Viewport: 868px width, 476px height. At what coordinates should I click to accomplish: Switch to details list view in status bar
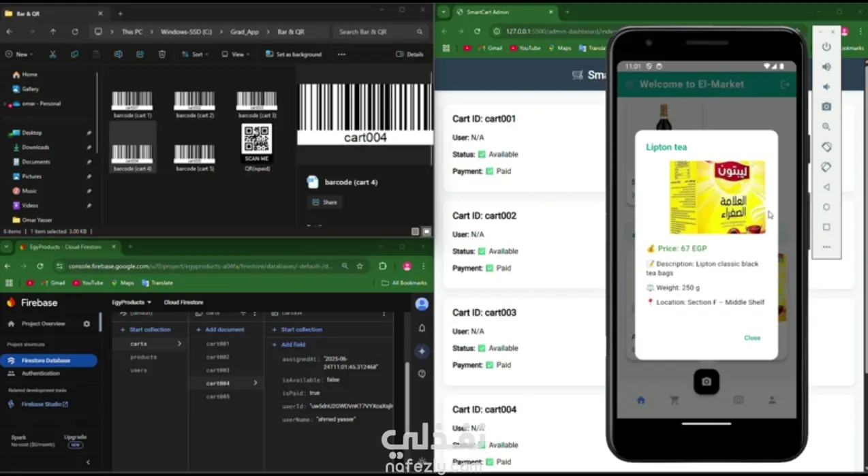point(416,232)
